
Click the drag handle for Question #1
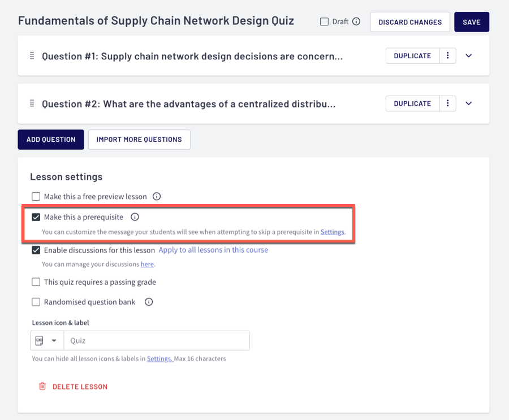pyautogui.click(x=32, y=56)
